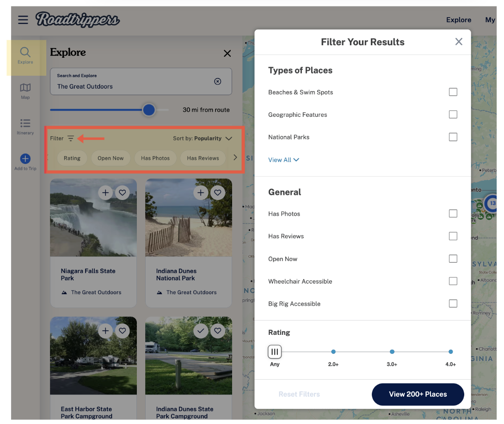Check Beaches & Swim Spots
Image resolution: width=504 pixels, height=424 pixels.
453,92
